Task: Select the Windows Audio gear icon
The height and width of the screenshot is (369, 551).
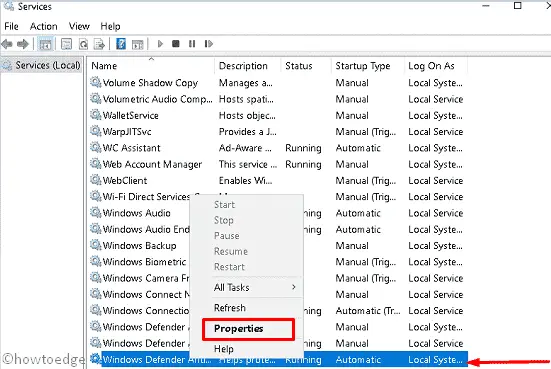Action: click(x=95, y=212)
